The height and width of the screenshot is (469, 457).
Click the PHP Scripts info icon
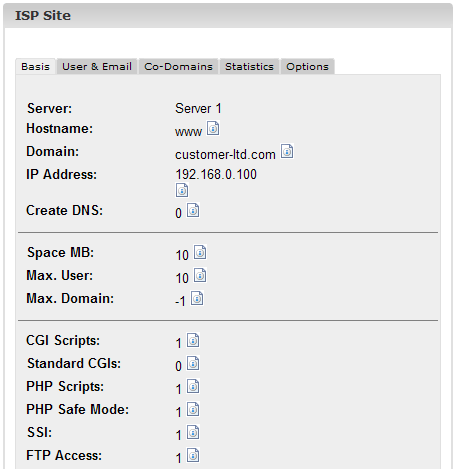193,386
